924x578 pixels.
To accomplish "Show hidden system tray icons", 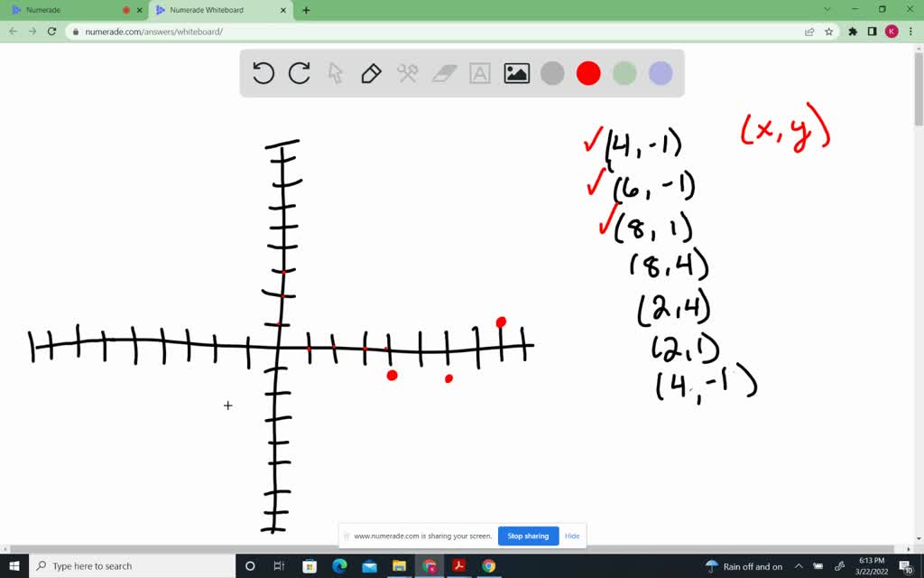I will 799,566.
